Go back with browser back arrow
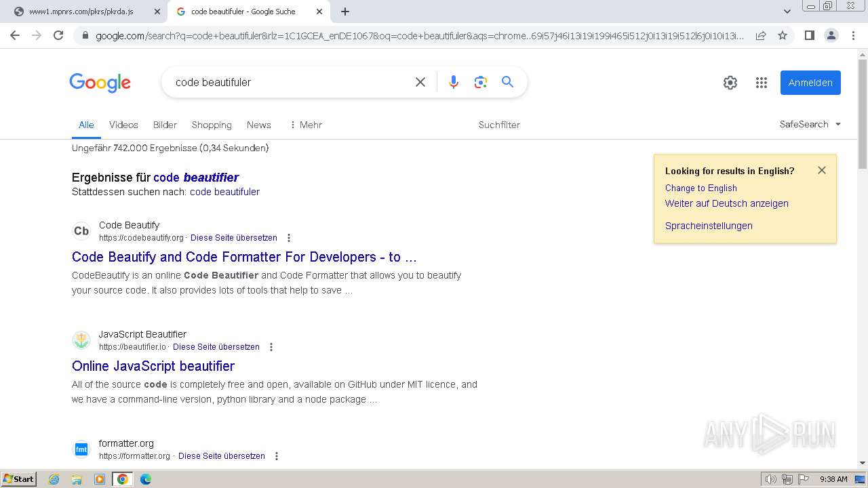This screenshot has width=868, height=488. pyautogui.click(x=15, y=35)
